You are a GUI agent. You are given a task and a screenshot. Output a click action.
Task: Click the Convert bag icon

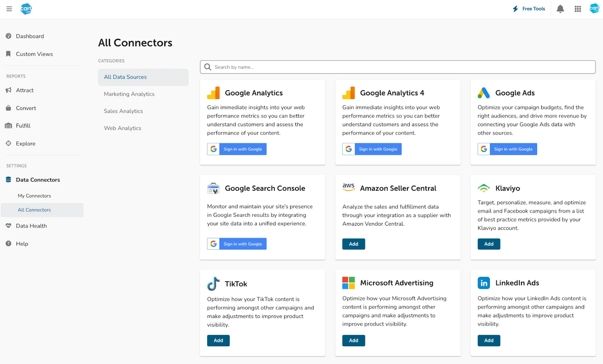(x=8, y=108)
